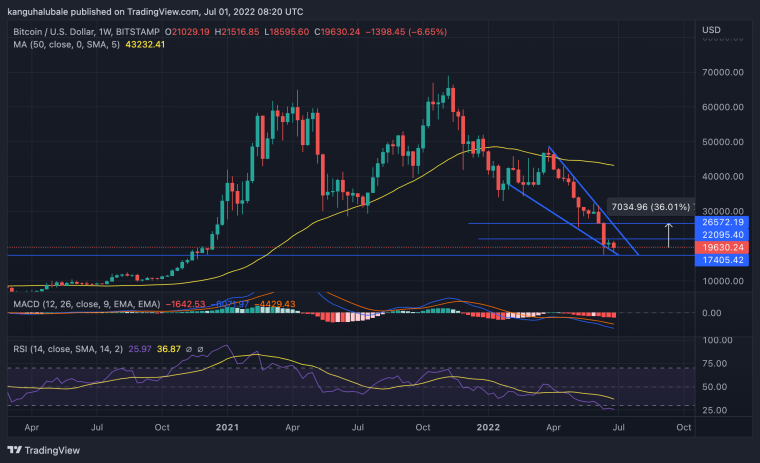Image resolution: width=760 pixels, height=463 pixels.
Task: Click second ø symbol beside RSI values
Action: pos(200,349)
